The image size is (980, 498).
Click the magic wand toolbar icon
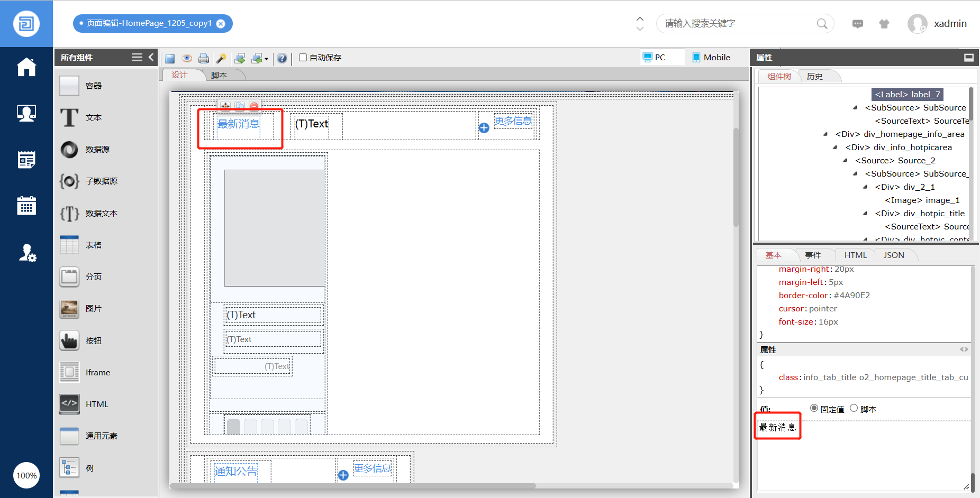(222, 58)
